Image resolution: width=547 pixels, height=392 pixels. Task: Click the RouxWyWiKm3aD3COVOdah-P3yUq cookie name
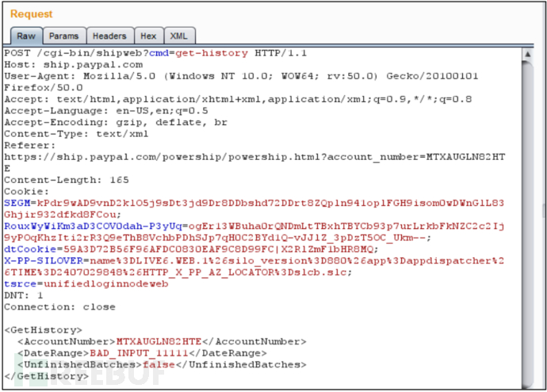[93, 226]
